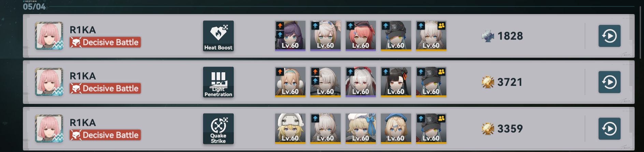Click the silver medal icon beside 1828

click(x=488, y=36)
